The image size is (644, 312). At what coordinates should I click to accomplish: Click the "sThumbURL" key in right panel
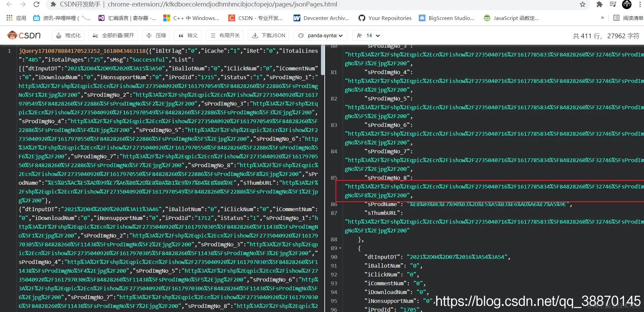pos(382,213)
